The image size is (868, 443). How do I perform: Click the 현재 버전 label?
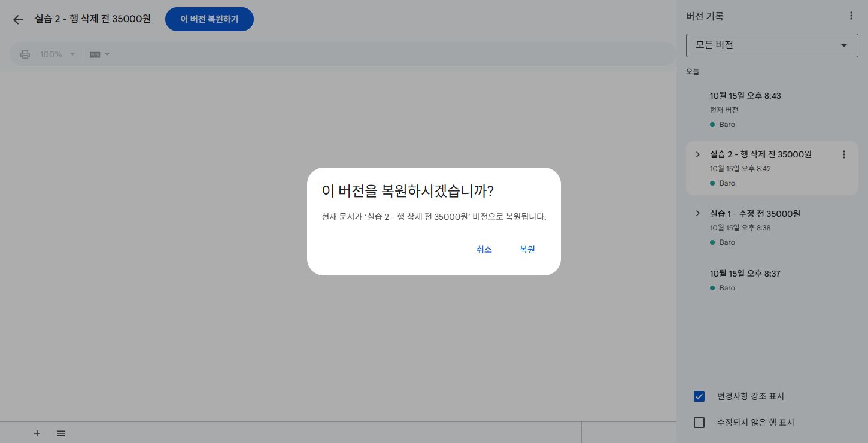(724, 110)
